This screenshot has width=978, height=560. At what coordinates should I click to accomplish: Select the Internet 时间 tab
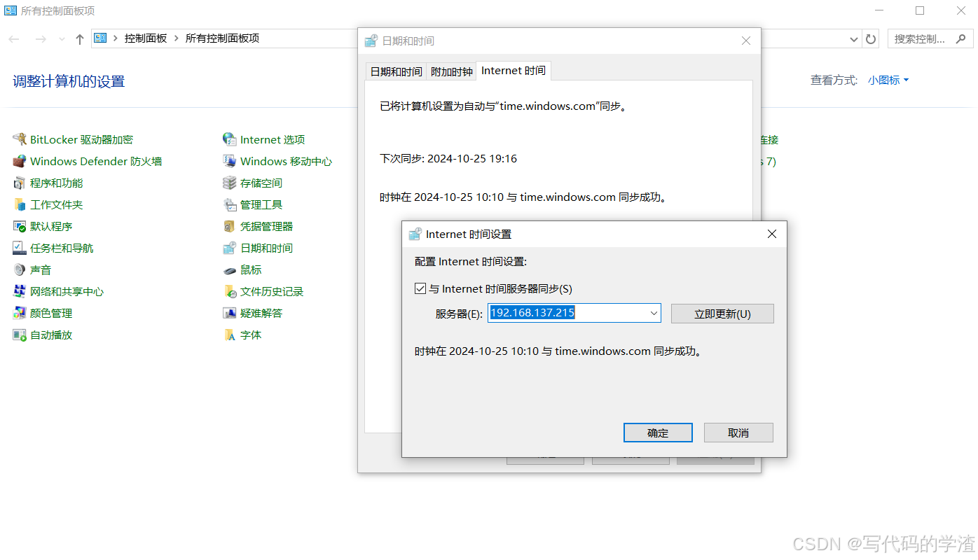coord(514,71)
